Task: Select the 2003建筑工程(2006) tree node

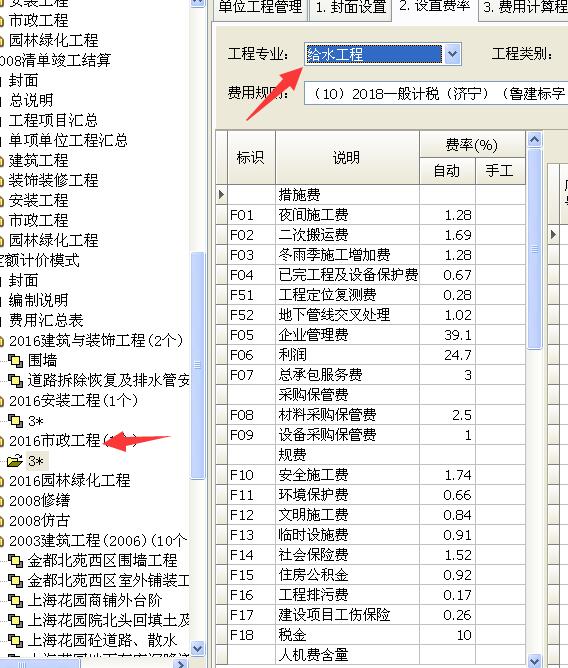Action: click(98, 541)
